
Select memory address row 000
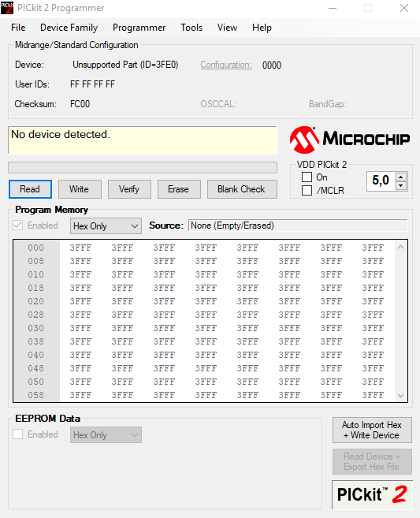[x=36, y=248]
